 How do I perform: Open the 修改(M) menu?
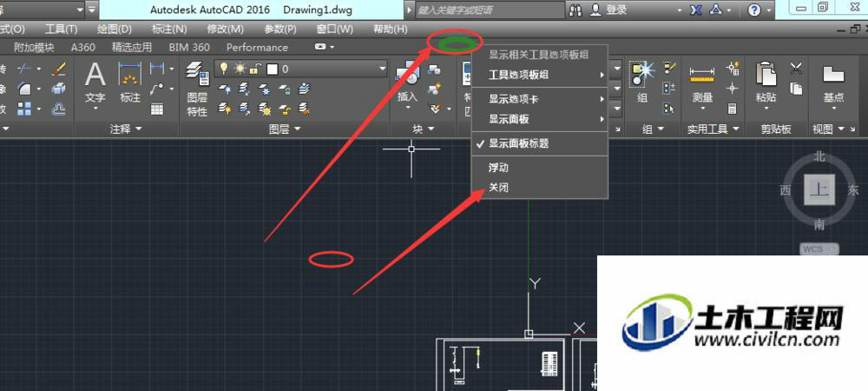(225, 29)
